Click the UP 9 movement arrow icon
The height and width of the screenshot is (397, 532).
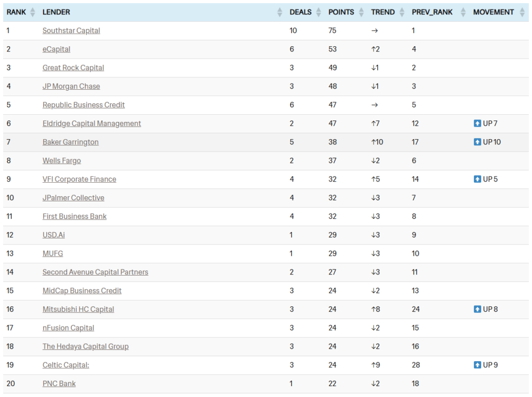tap(477, 365)
